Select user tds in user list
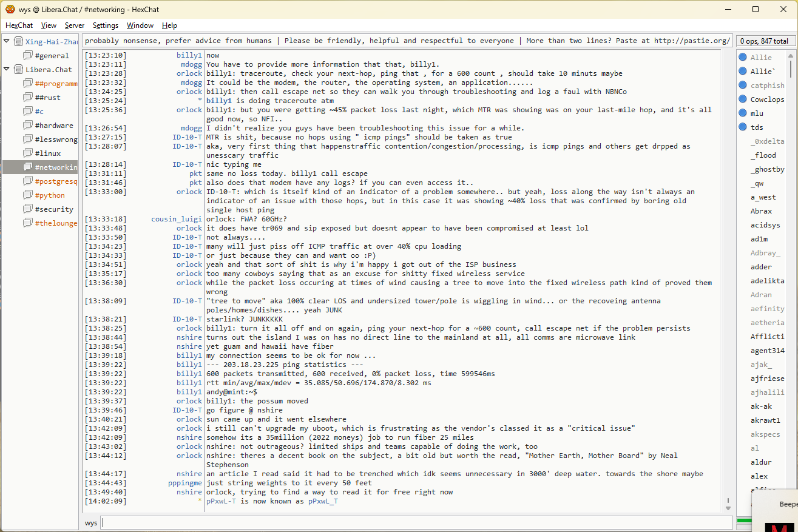This screenshot has height=532, width=798. [757, 127]
